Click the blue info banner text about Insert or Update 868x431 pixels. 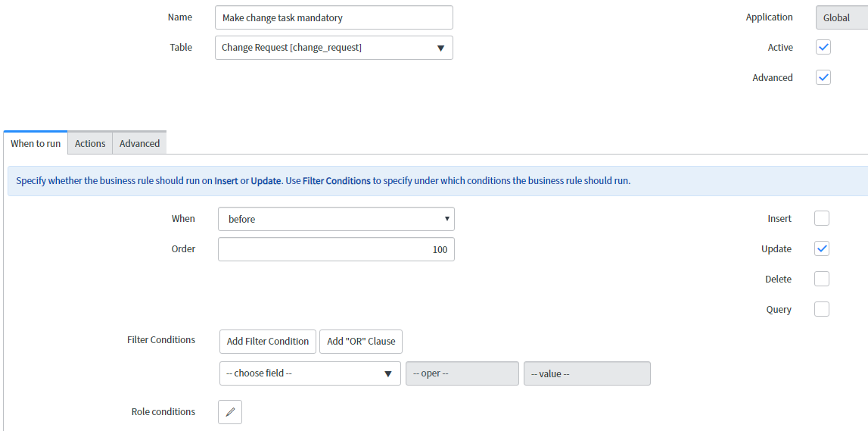(x=323, y=180)
